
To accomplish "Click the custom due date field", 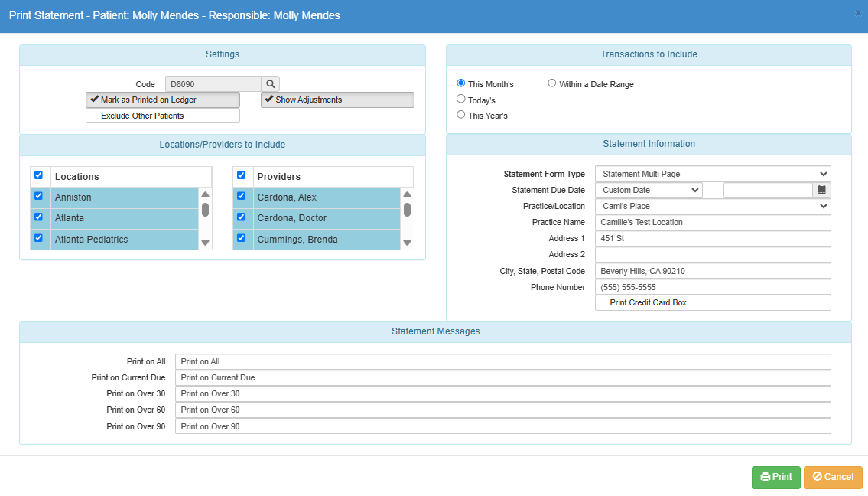I will [x=768, y=190].
